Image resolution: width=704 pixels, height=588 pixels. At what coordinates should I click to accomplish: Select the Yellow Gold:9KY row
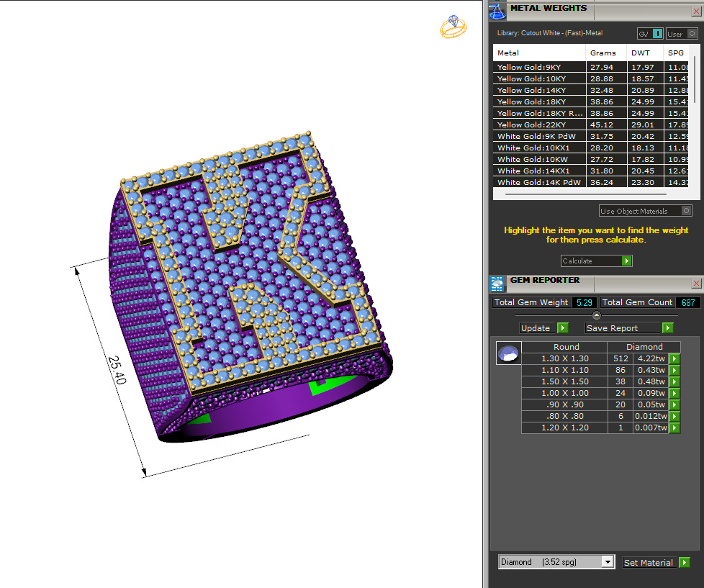591,67
